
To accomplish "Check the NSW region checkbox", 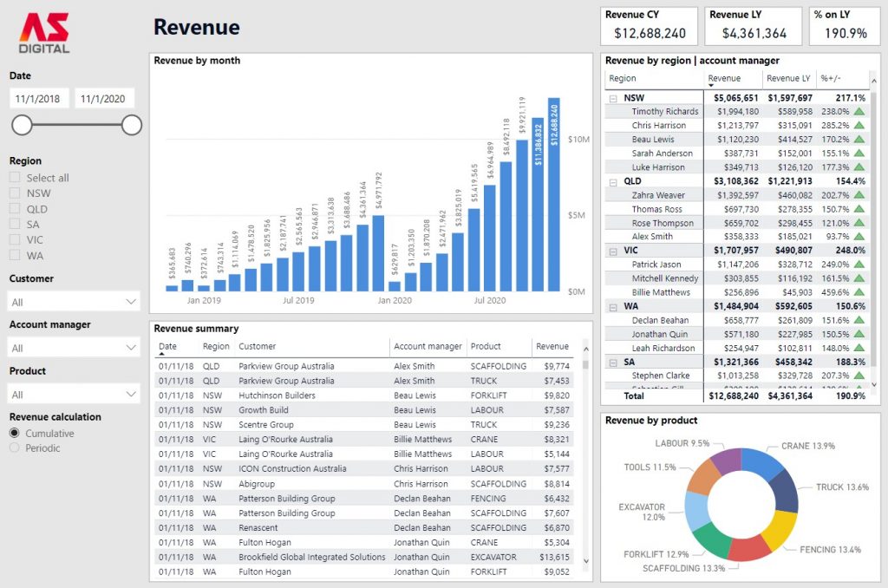I will (14, 193).
